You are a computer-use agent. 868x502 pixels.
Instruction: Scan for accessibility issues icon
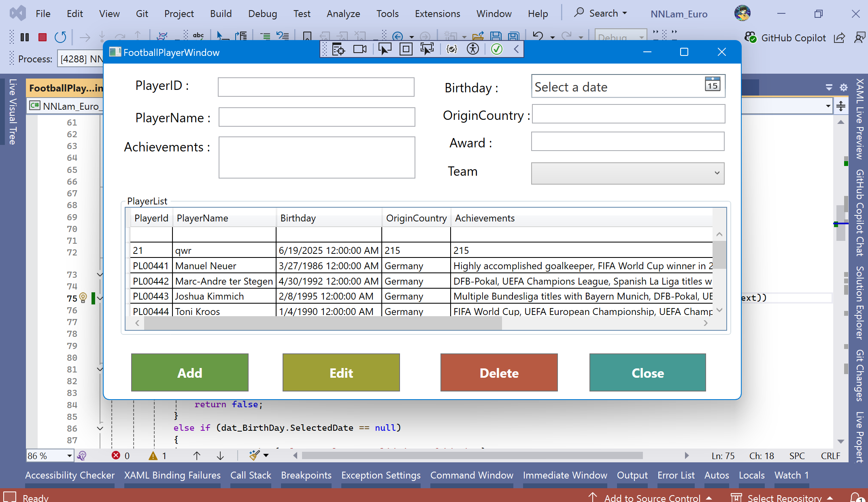tap(473, 49)
